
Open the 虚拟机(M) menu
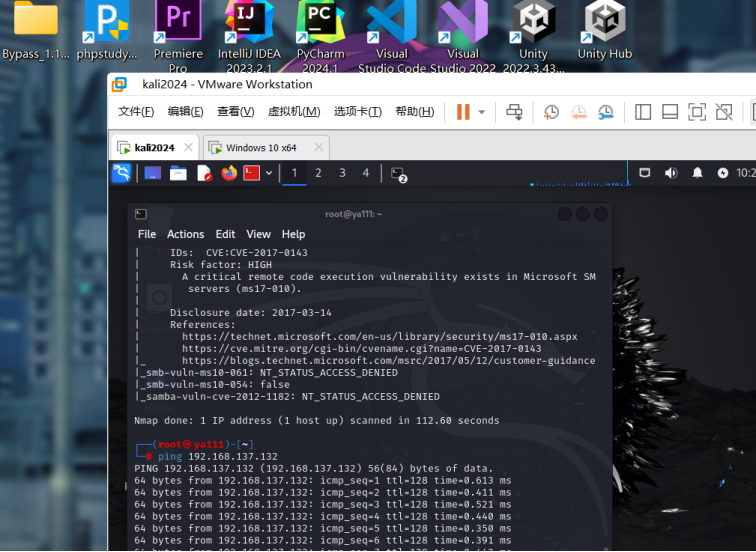pos(294,112)
